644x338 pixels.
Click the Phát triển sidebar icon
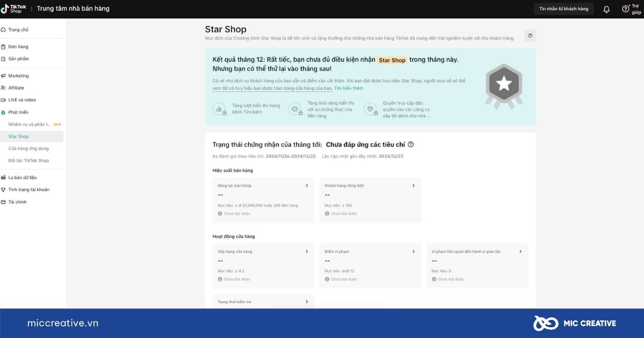[3, 112]
